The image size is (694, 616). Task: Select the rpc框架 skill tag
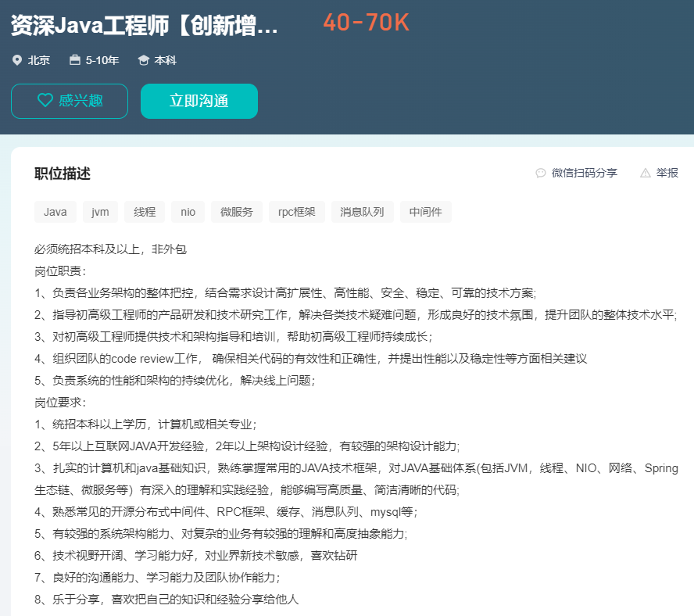click(x=296, y=212)
